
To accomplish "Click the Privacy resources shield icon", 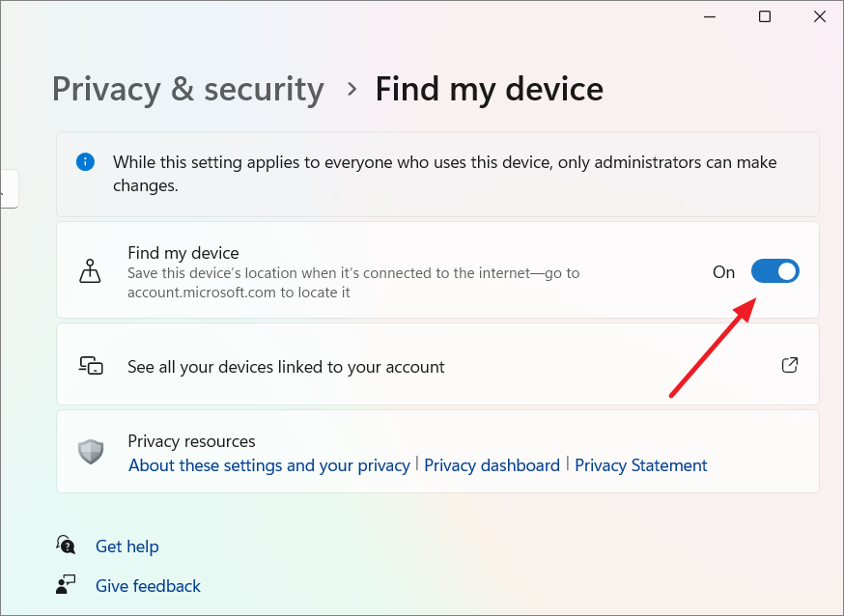I will (91, 451).
